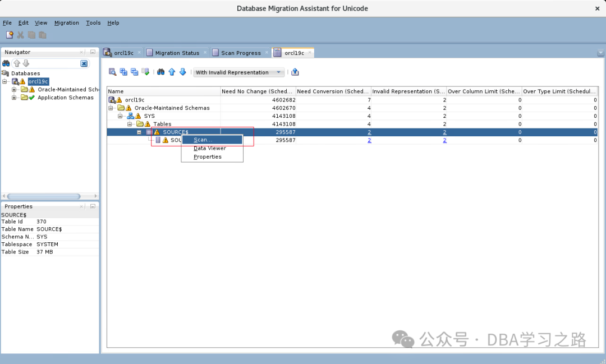The width and height of the screenshot is (606, 364).
Task: Collapse the Tables node in report tree
Action: (130, 124)
